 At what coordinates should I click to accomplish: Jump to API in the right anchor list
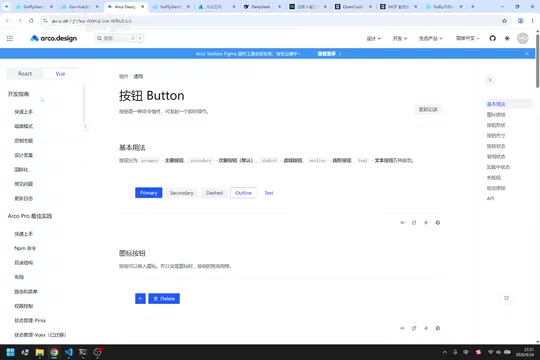(x=490, y=198)
